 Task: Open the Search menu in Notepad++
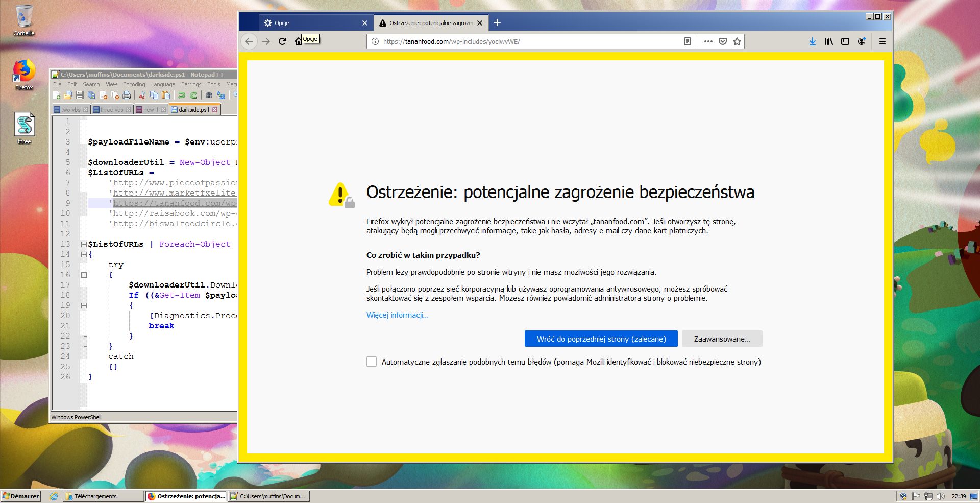[x=91, y=84]
